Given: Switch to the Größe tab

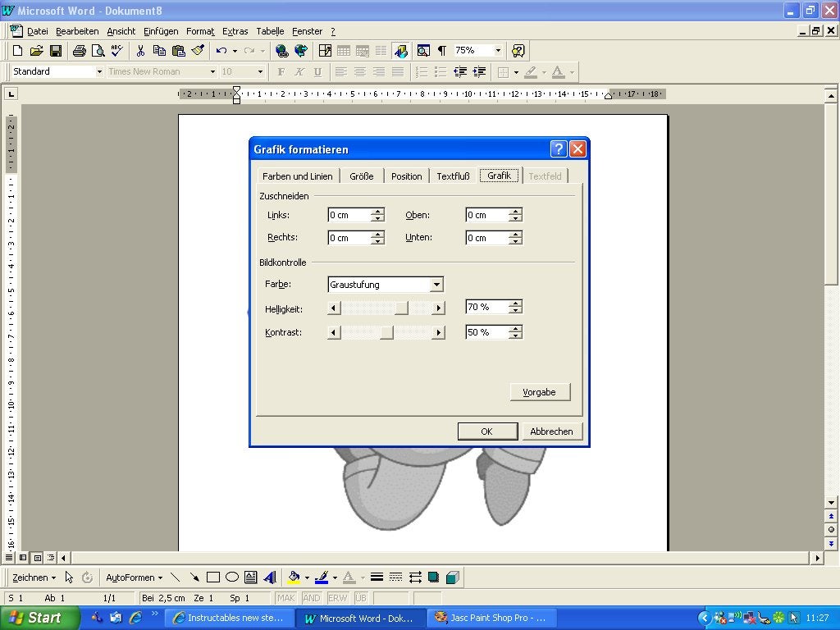Looking at the screenshot, I should [361, 176].
